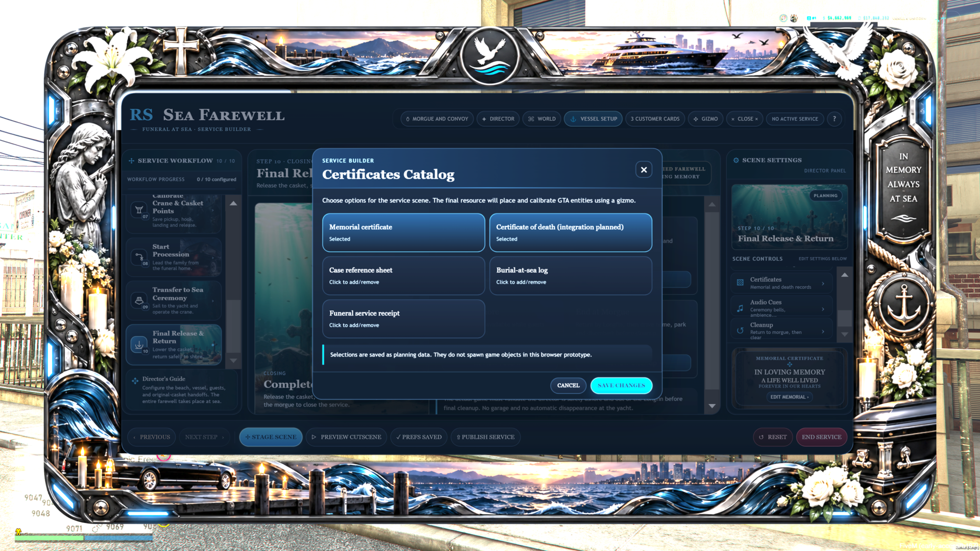
Task: Select Final Release & Return step
Action: (x=174, y=344)
